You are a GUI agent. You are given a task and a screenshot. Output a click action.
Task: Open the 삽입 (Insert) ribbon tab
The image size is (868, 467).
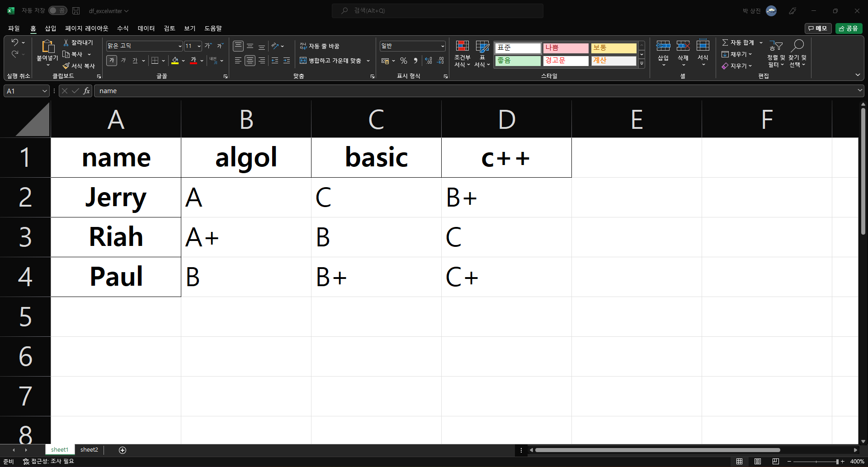(51, 28)
